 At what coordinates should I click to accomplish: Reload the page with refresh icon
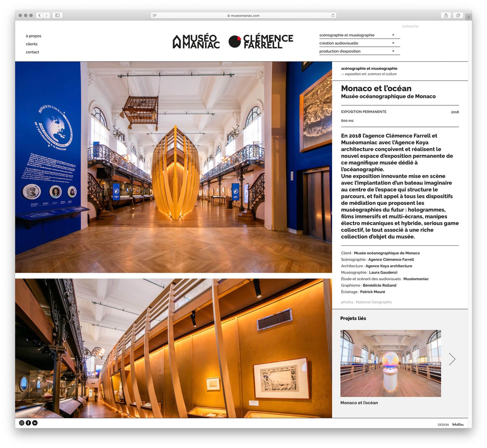pyautogui.click(x=333, y=15)
